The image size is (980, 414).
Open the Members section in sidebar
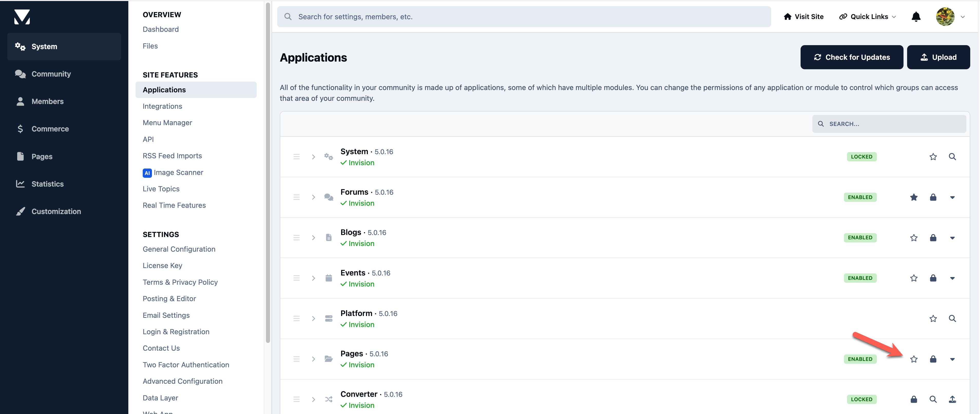click(64, 102)
